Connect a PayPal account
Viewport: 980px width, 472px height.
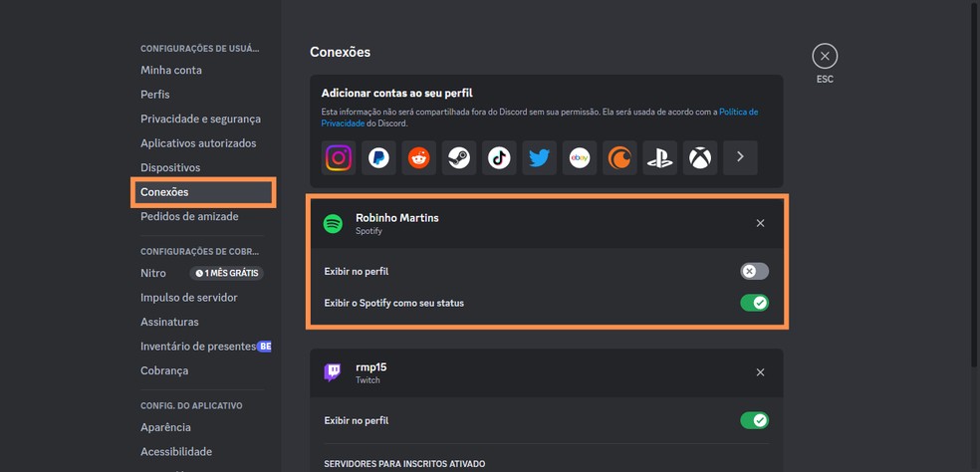(x=378, y=157)
